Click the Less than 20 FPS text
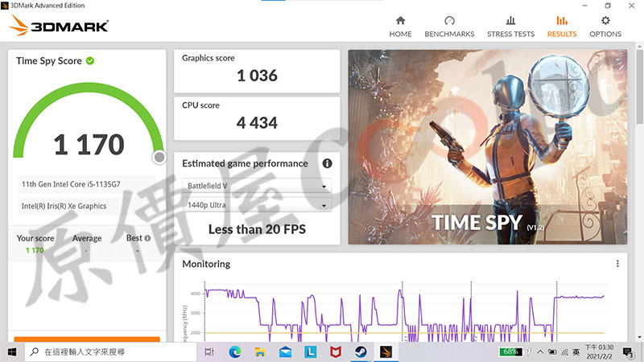The height and width of the screenshot is (362, 644). click(257, 229)
